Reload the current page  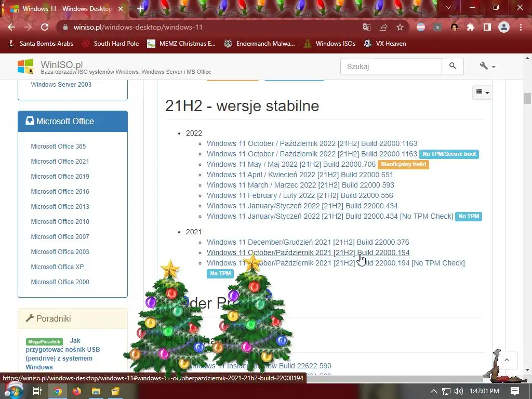click(x=45, y=27)
